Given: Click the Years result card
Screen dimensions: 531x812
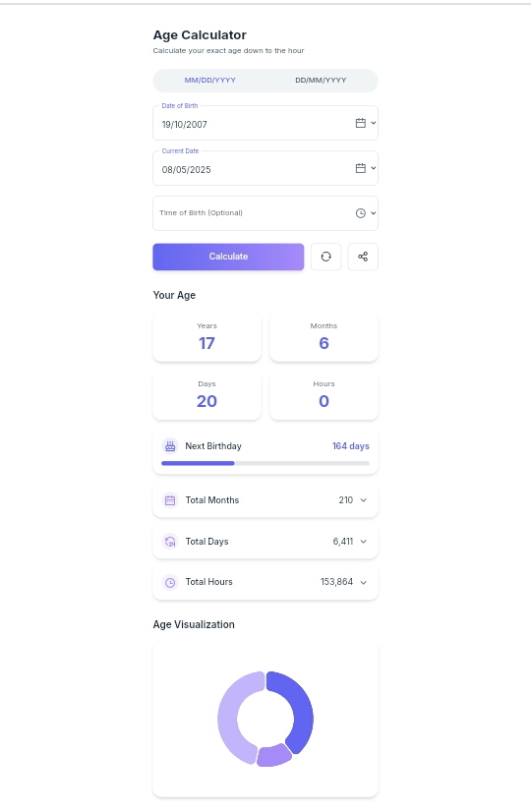Looking at the screenshot, I should point(206,336).
